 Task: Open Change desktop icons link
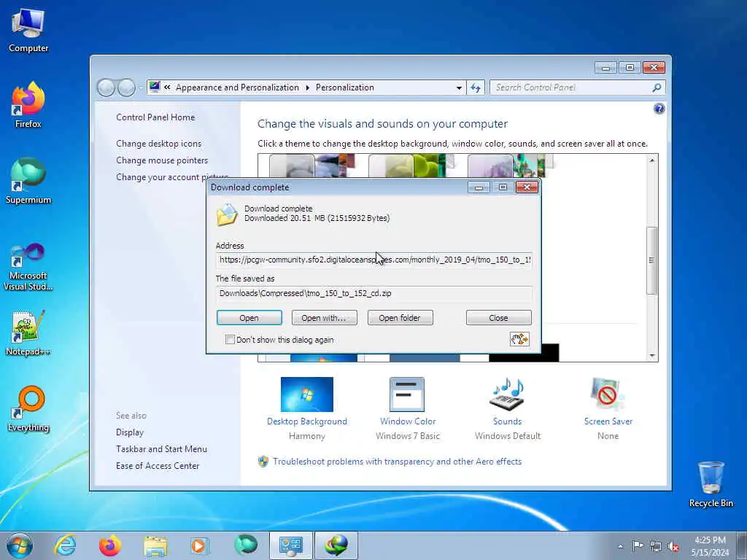coord(158,144)
